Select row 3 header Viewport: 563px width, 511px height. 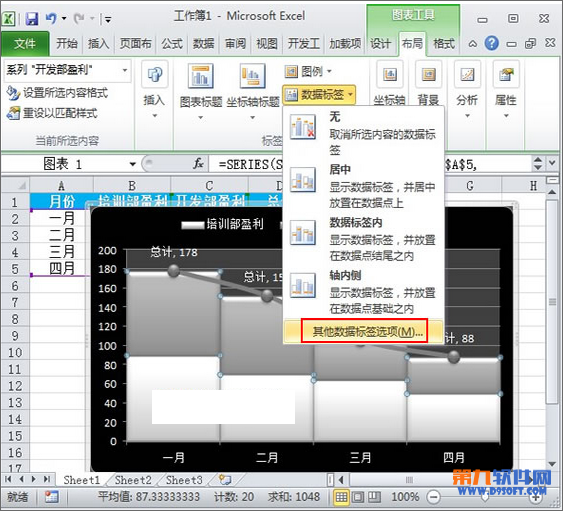point(15,236)
